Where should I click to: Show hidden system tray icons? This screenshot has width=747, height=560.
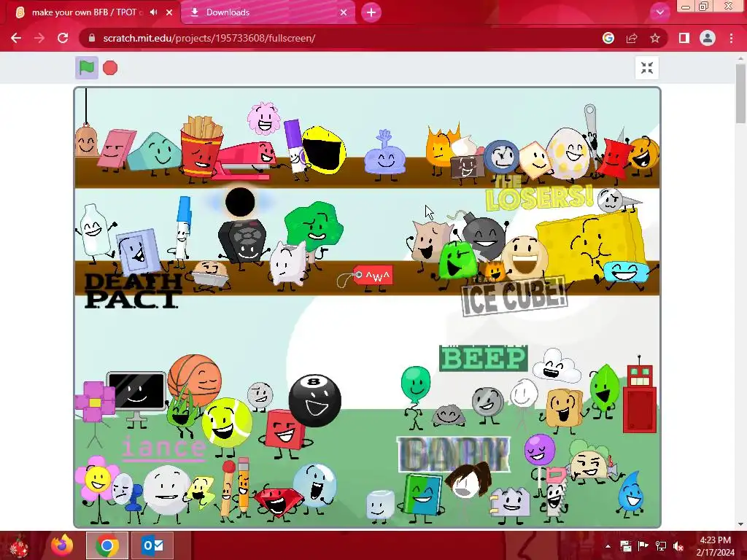608,546
